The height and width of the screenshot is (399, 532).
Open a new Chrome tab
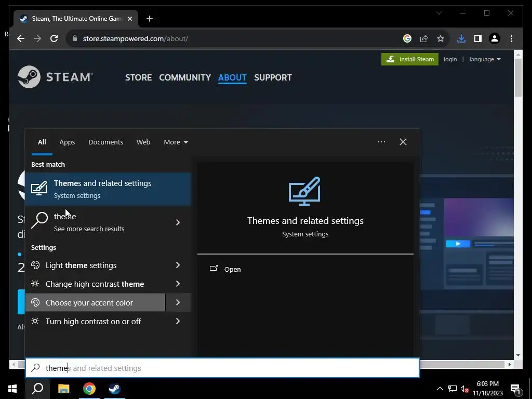coord(150,19)
